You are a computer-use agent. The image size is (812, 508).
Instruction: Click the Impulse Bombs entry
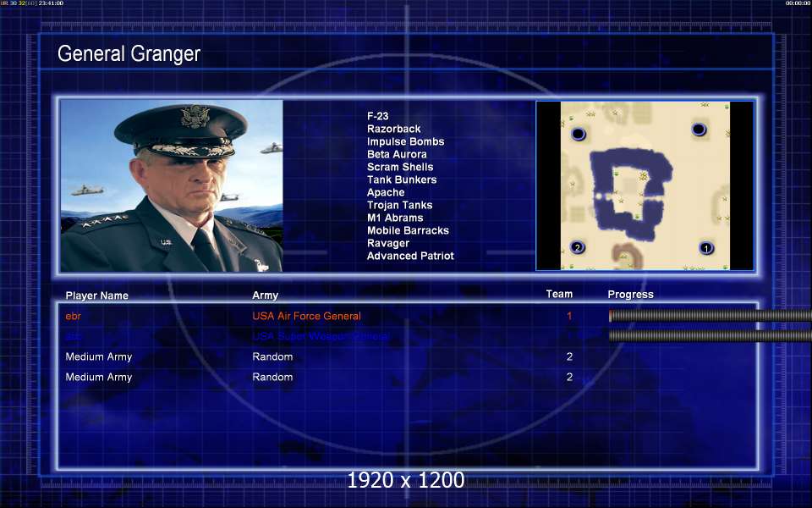coord(405,141)
